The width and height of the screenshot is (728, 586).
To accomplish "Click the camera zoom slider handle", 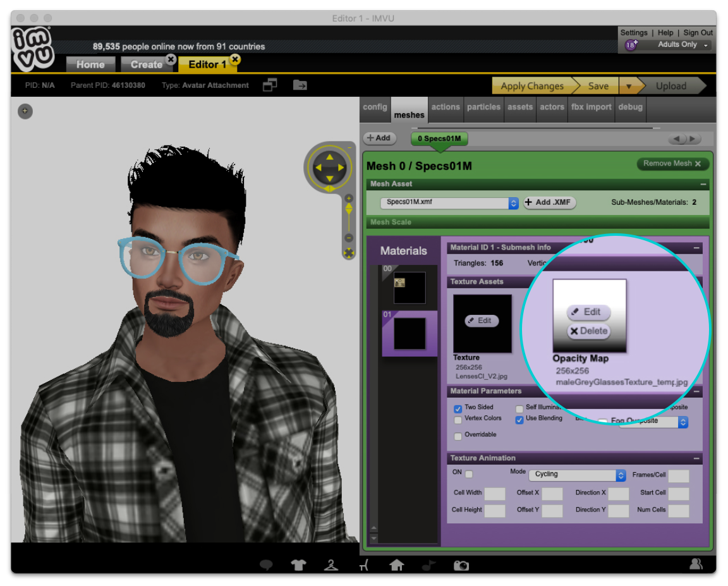I will pyautogui.click(x=349, y=210).
